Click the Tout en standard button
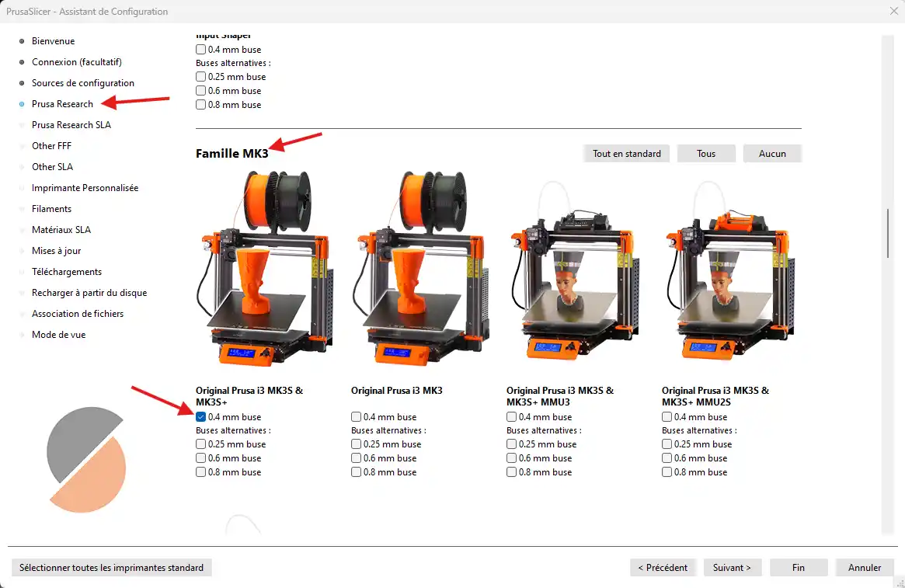The height and width of the screenshot is (588, 905). pos(627,154)
